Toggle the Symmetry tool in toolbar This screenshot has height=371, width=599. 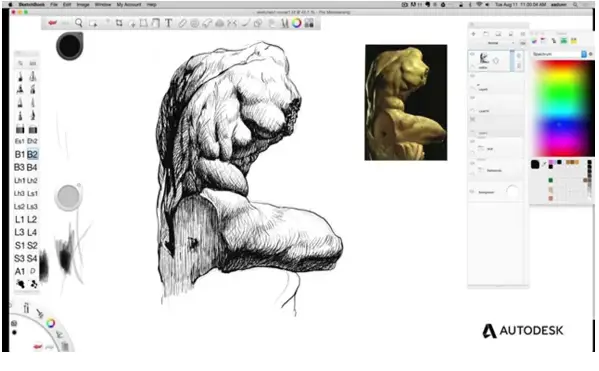[x=232, y=23]
